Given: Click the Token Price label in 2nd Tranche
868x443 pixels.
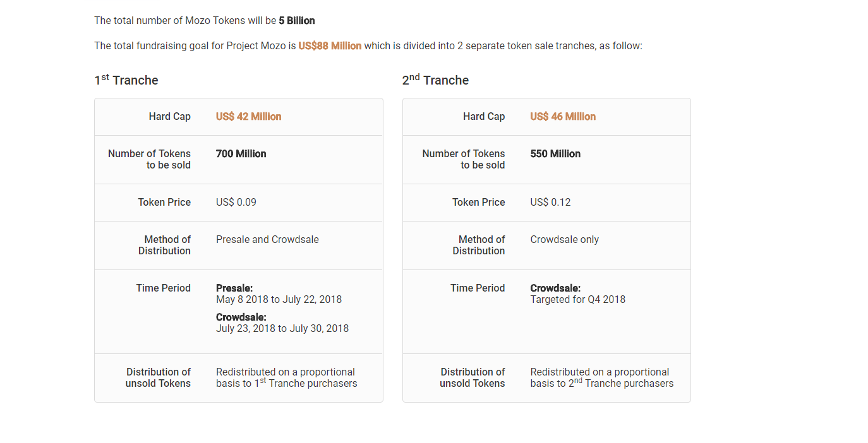Looking at the screenshot, I should (x=478, y=202).
